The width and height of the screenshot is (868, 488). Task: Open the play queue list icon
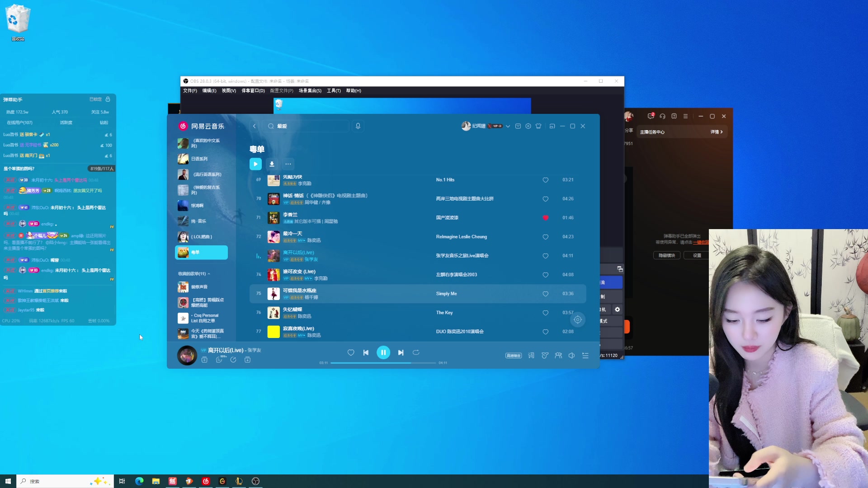point(585,356)
